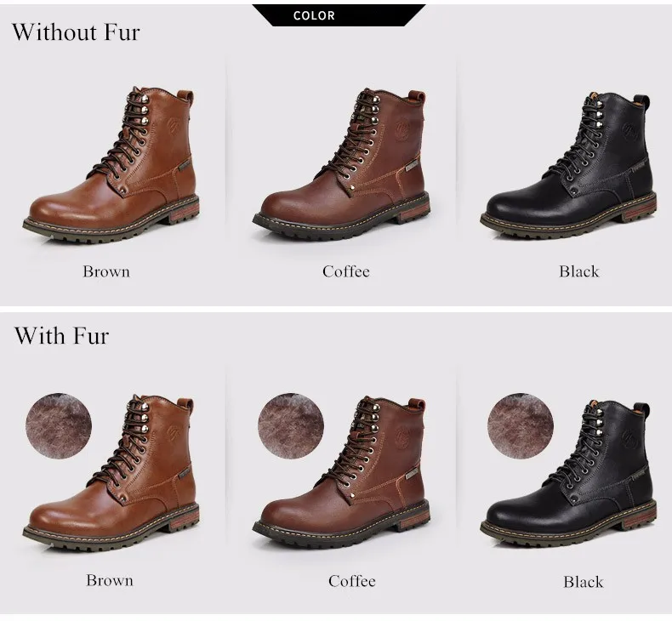Click fur swatch beside brown boot
This screenshot has width=672, height=621.
[59, 425]
